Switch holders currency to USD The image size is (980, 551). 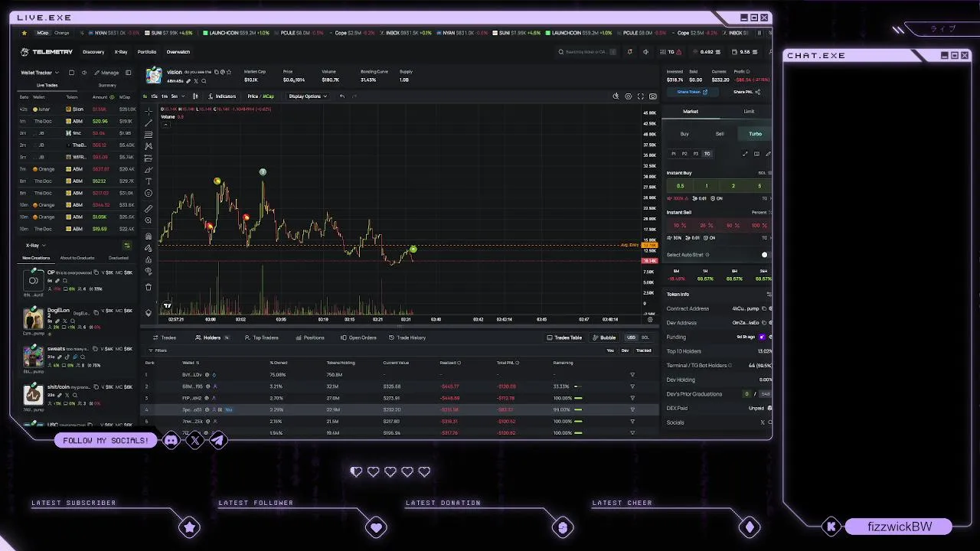[631, 337]
